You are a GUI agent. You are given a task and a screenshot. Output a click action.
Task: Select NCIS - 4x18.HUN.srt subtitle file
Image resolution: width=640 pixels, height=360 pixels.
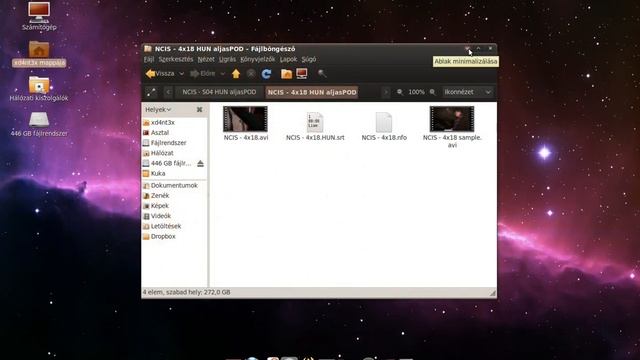pos(315,122)
